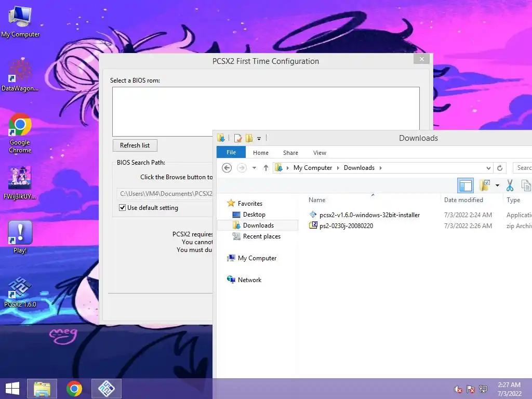Refresh the Downloads folder view
532x399 pixels.
[x=500, y=168]
